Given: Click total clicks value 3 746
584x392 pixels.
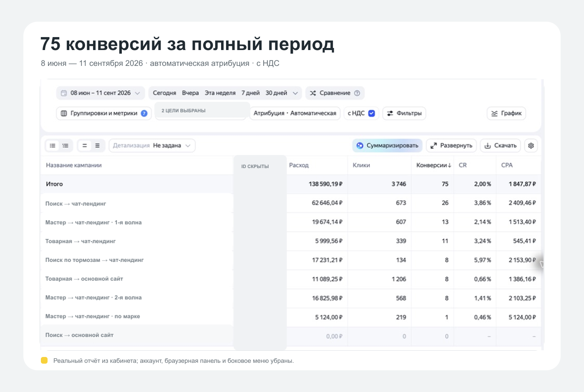Looking at the screenshot, I should pyautogui.click(x=399, y=184).
